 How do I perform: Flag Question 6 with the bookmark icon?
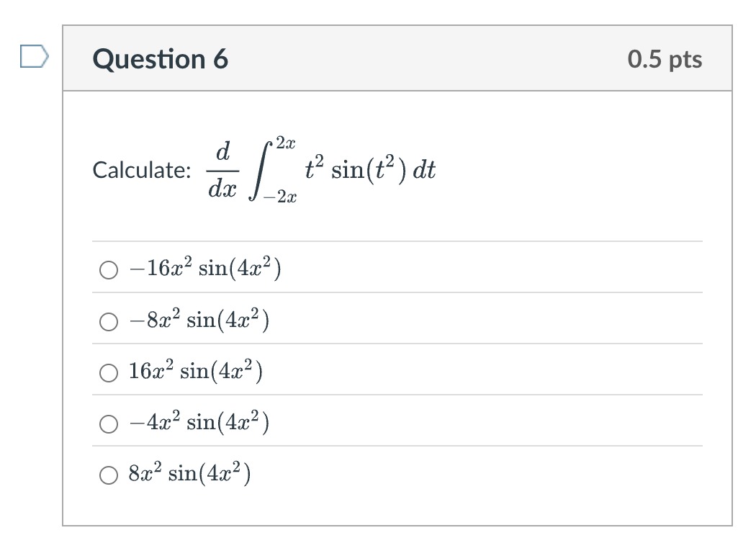35,56
